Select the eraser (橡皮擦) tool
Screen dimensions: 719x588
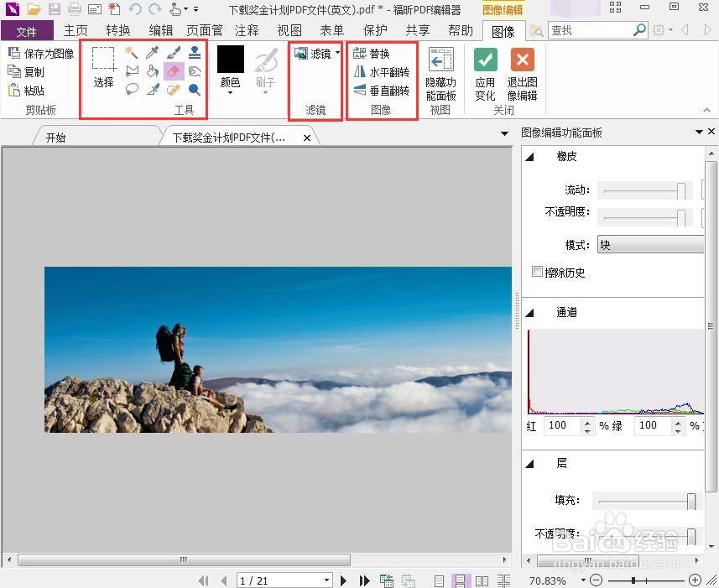click(174, 70)
